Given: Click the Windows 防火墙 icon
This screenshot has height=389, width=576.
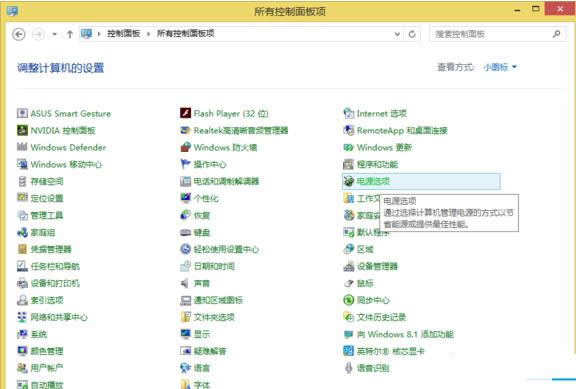Looking at the screenshot, I should click(x=186, y=147).
